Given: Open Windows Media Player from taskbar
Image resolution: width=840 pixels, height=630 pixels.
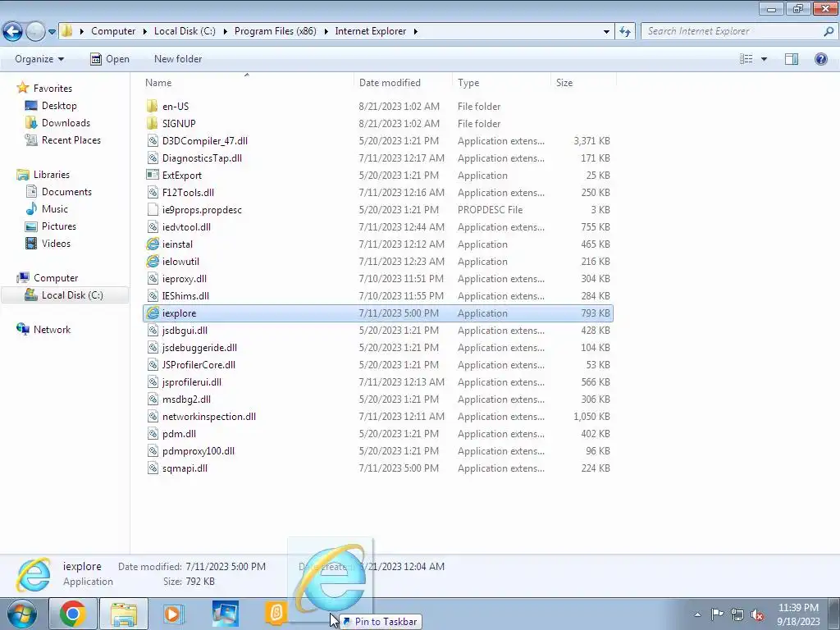Looking at the screenshot, I should tap(172, 614).
